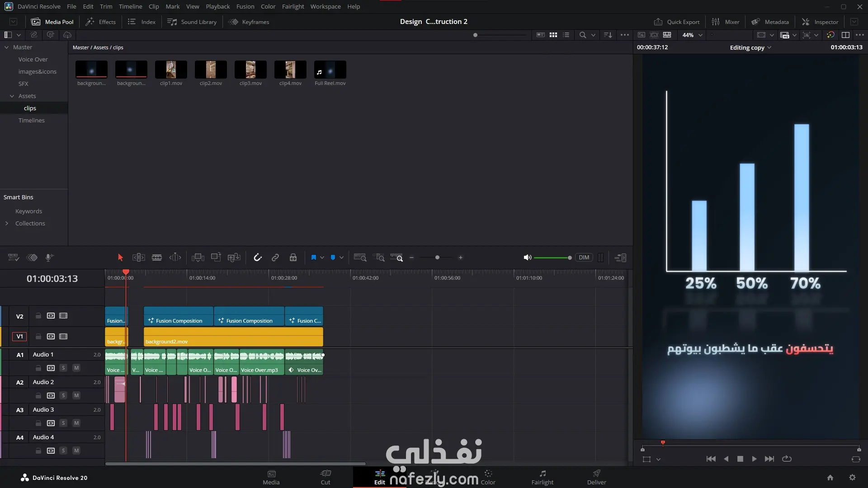868x488 pixels.
Task: Mute the Audio 1 track
Action: click(76, 368)
